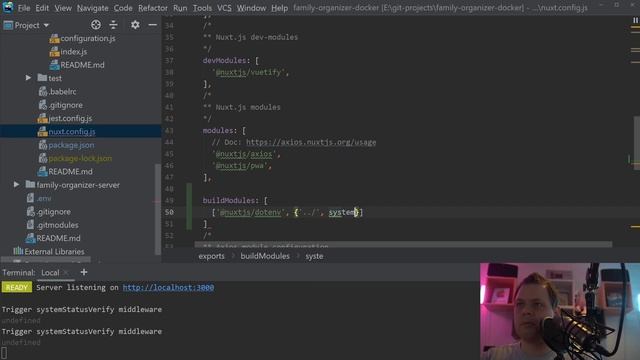Select .gitignore below .babelrc
Screen dimensions: 640x360
tap(65, 105)
